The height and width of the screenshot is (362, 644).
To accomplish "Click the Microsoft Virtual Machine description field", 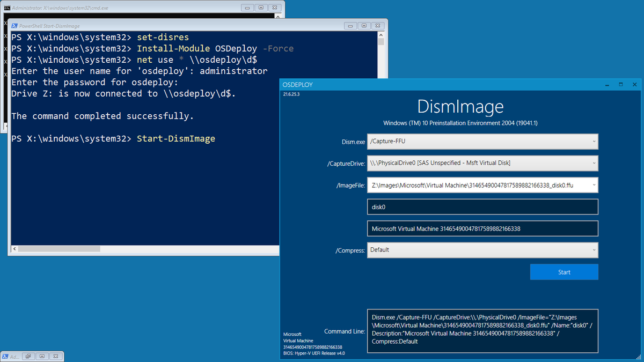I will [x=482, y=228].
